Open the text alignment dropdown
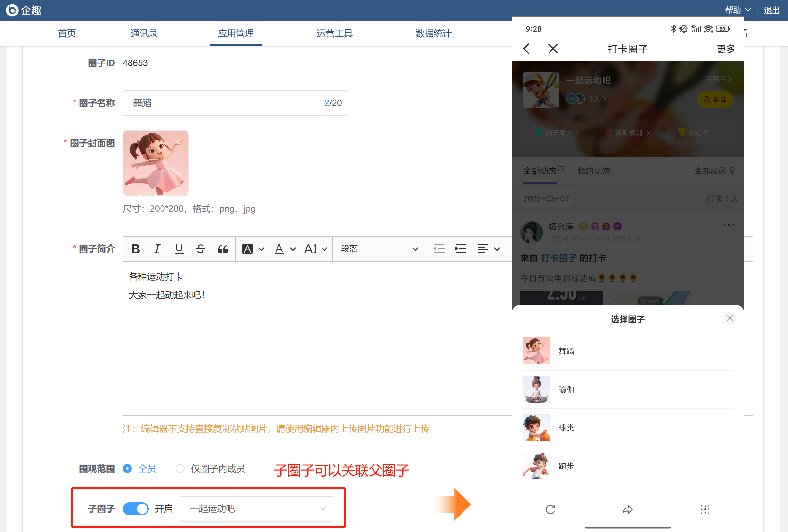 point(488,249)
